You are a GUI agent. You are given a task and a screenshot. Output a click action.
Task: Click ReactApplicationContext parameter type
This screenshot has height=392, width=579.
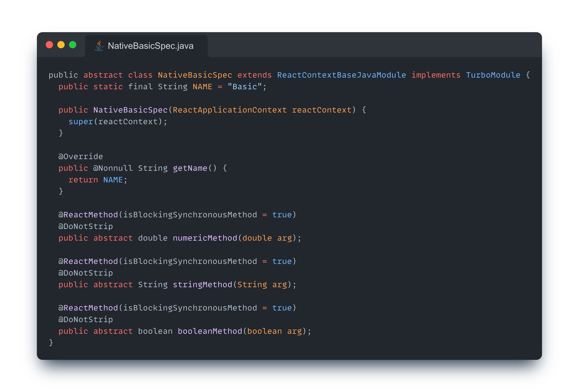229,110
